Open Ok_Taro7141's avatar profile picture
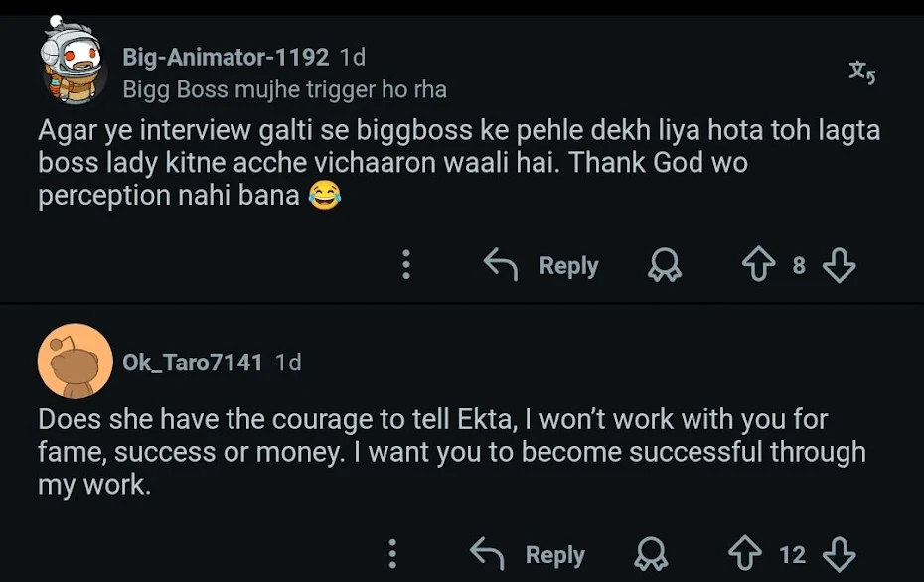The height and width of the screenshot is (582, 924). point(75,361)
